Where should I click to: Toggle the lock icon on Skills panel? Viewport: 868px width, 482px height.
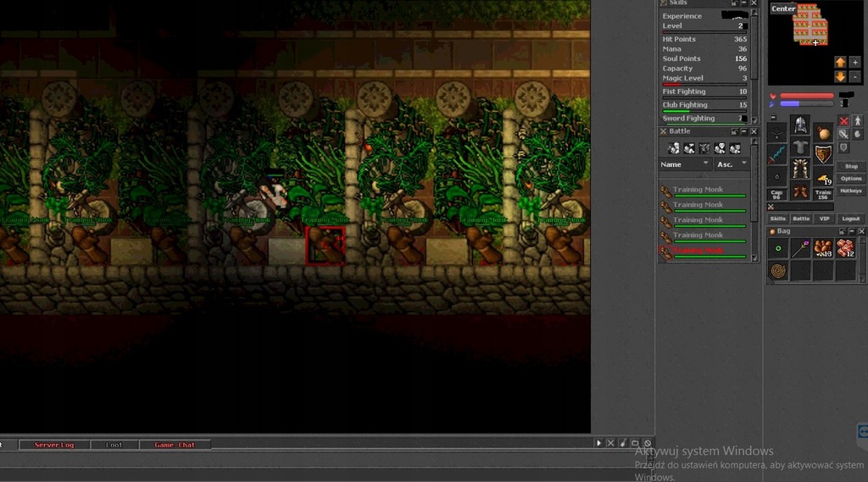(735, 3)
